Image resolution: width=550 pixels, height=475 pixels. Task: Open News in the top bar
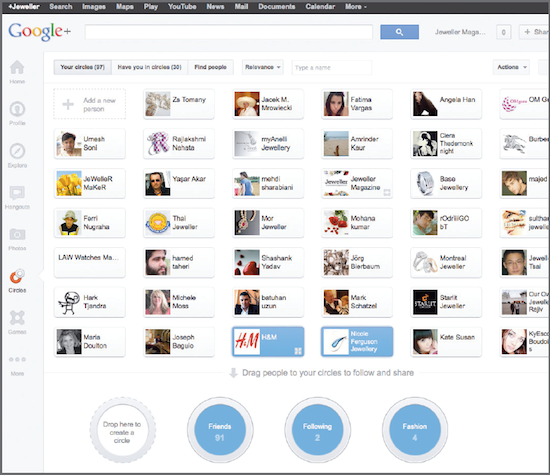click(215, 6)
